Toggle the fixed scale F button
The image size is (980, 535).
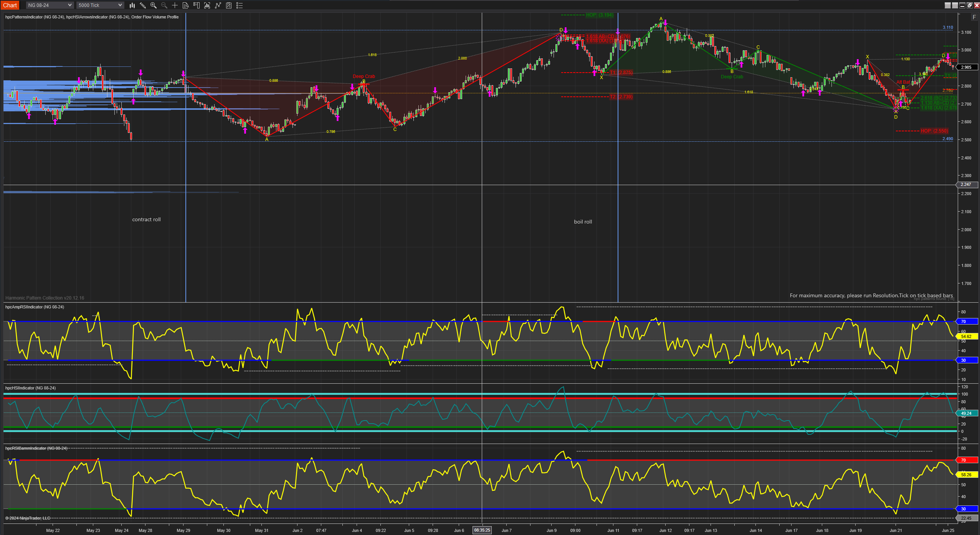click(x=974, y=17)
